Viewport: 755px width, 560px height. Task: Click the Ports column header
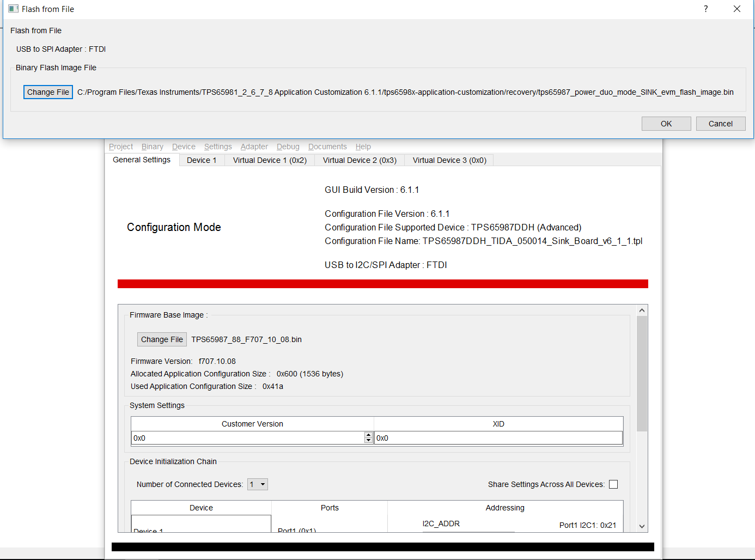coord(330,508)
